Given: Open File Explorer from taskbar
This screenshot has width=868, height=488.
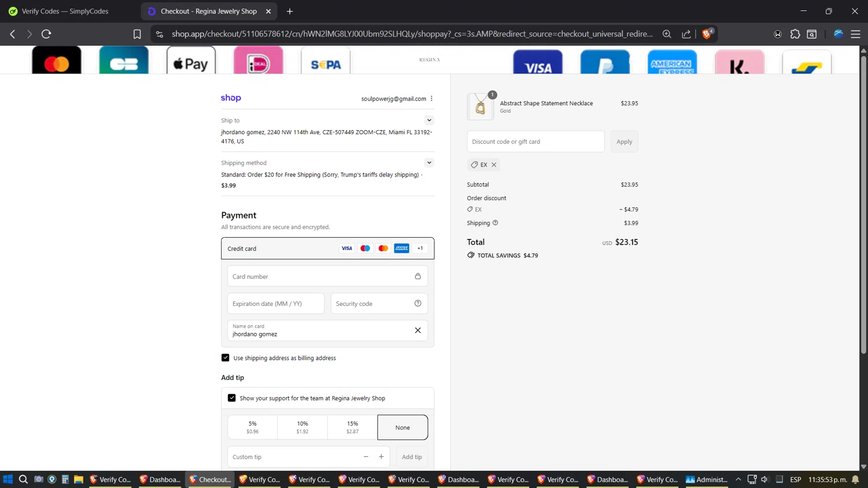Looking at the screenshot, I should coord(79,479).
